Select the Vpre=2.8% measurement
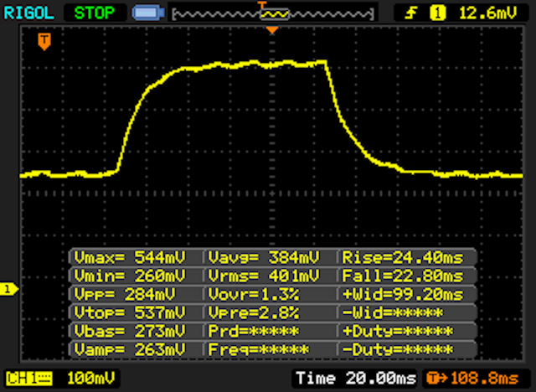536x392 pixels. 254,312
